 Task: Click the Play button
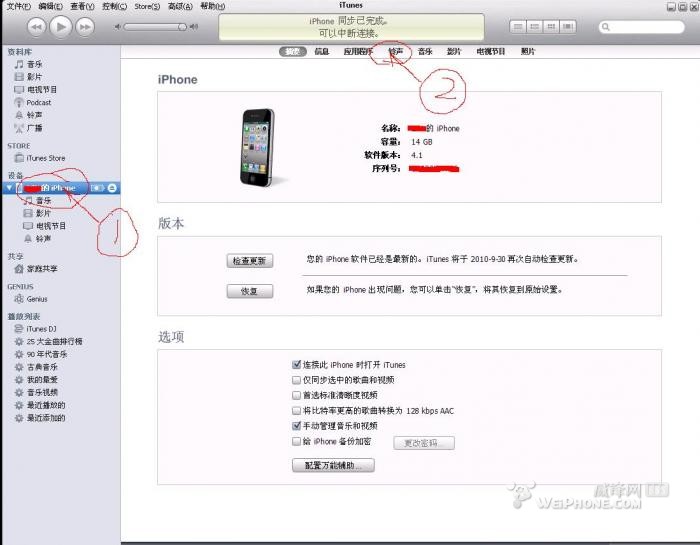pyautogui.click(x=61, y=27)
